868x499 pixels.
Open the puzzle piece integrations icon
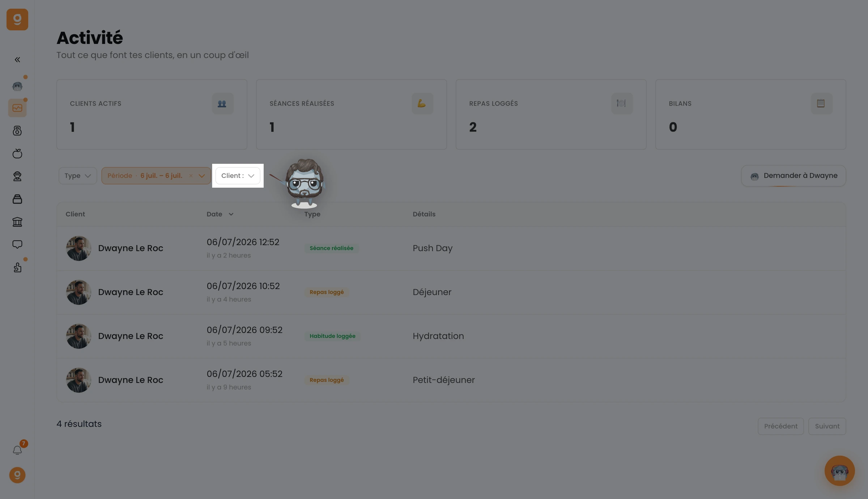pyautogui.click(x=17, y=267)
